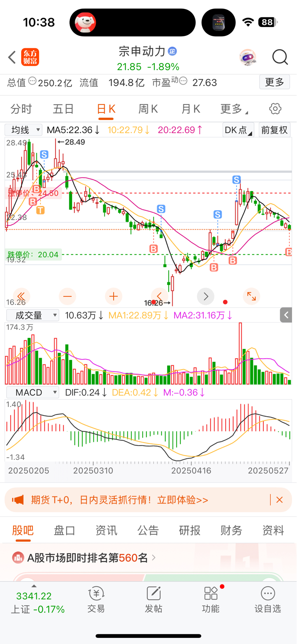The height and width of the screenshot is (644, 297).
Task: Open 资料 tab
Action: click(273, 530)
